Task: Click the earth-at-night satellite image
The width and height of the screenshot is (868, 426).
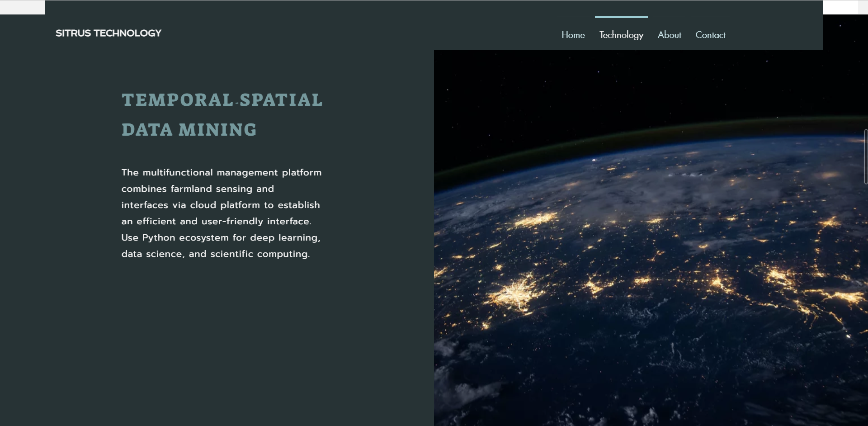Action: pos(651,238)
